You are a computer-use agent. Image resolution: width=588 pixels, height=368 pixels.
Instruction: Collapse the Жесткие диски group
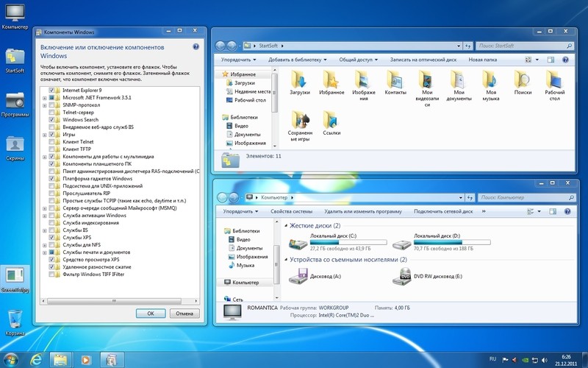pyautogui.click(x=286, y=226)
